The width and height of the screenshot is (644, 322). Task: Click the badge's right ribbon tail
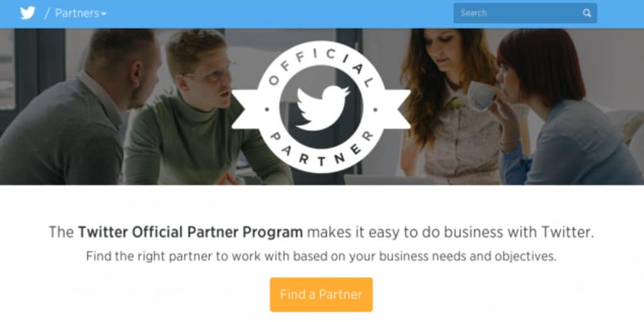(396, 109)
